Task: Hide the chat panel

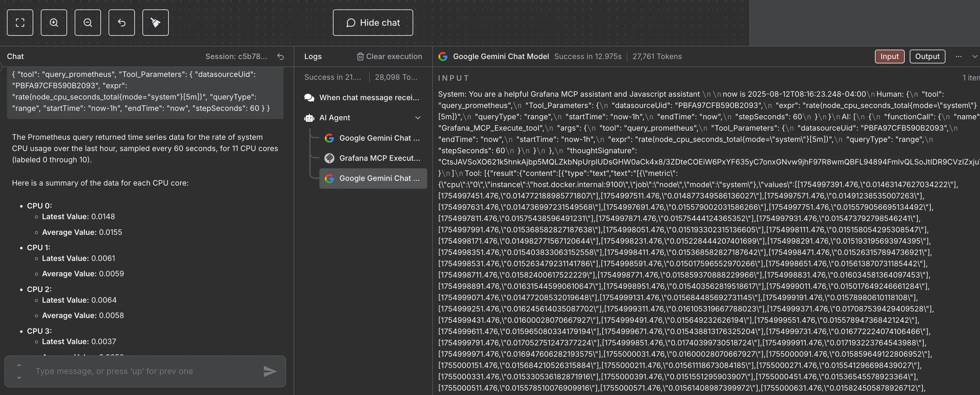Action: point(373,23)
